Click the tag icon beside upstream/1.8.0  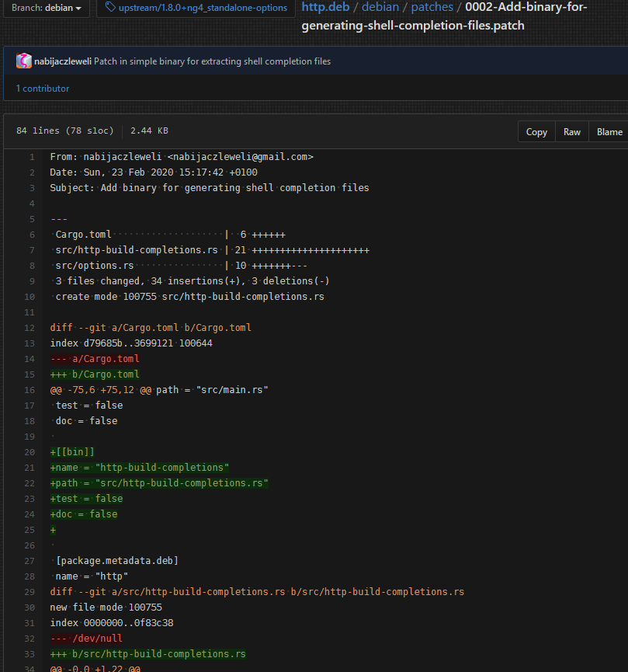tap(111, 8)
